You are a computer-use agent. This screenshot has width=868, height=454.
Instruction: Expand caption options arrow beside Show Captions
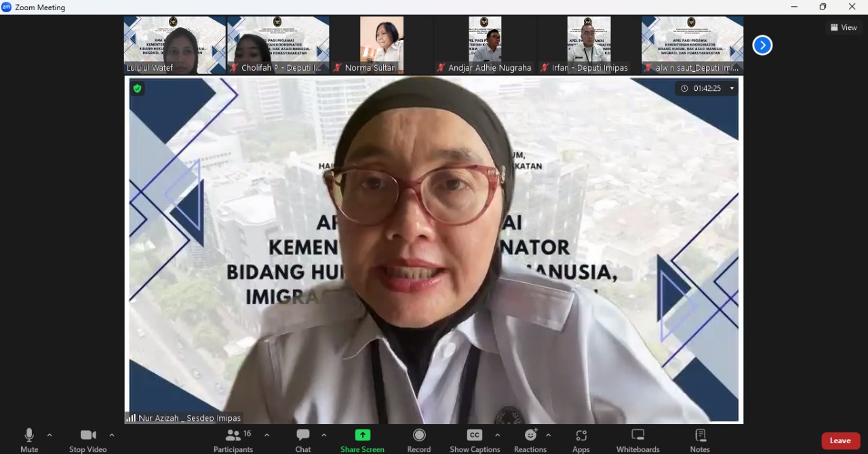point(498,435)
